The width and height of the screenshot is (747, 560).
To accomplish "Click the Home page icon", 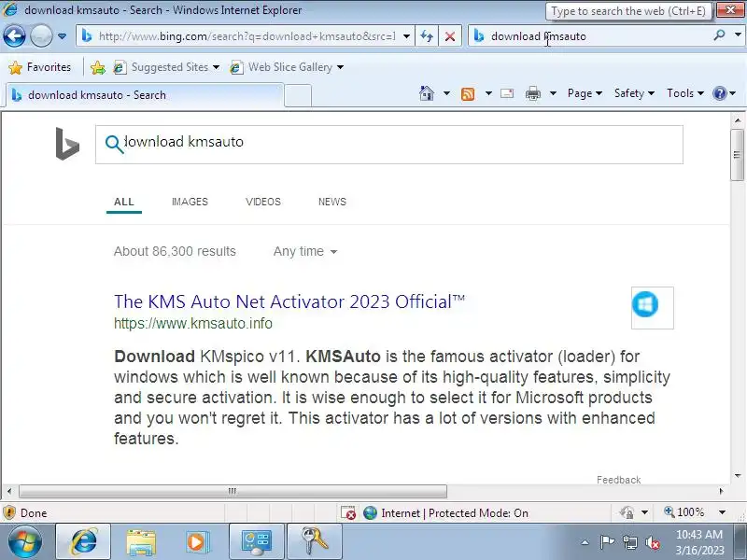I will click(427, 93).
